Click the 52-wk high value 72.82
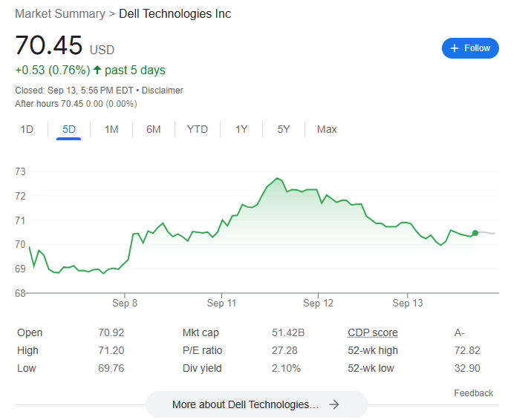Viewport: 531px width, 420px height. 467,350
